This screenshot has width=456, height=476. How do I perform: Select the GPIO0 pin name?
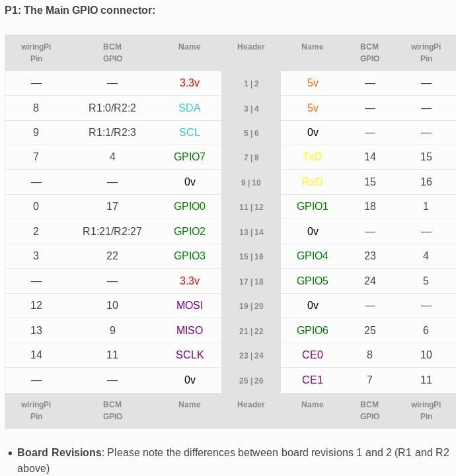coord(190,206)
